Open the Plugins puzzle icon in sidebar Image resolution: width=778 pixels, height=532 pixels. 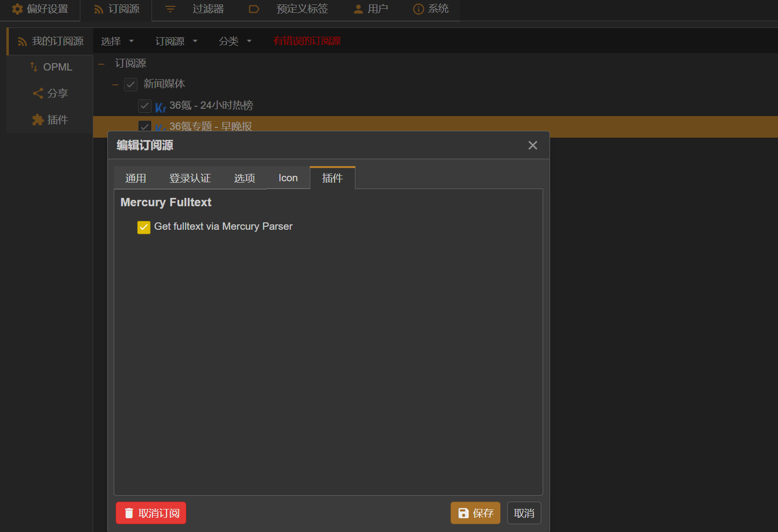38,120
